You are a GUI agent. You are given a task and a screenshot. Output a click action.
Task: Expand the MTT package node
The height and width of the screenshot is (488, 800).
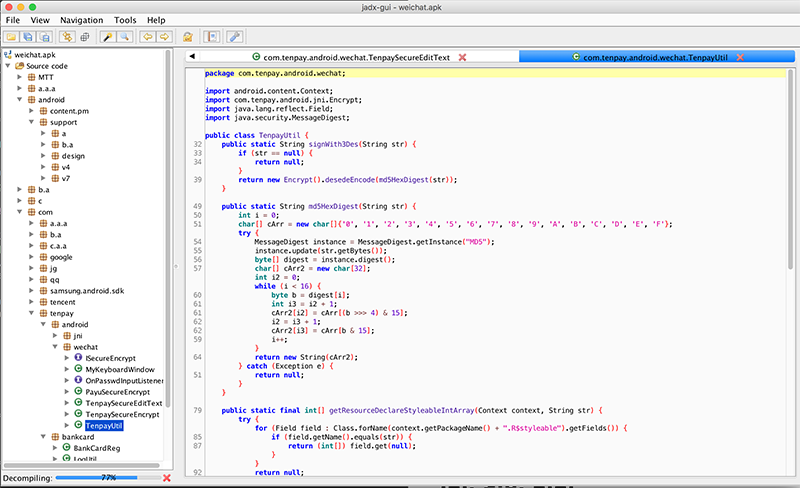[19, 77]
